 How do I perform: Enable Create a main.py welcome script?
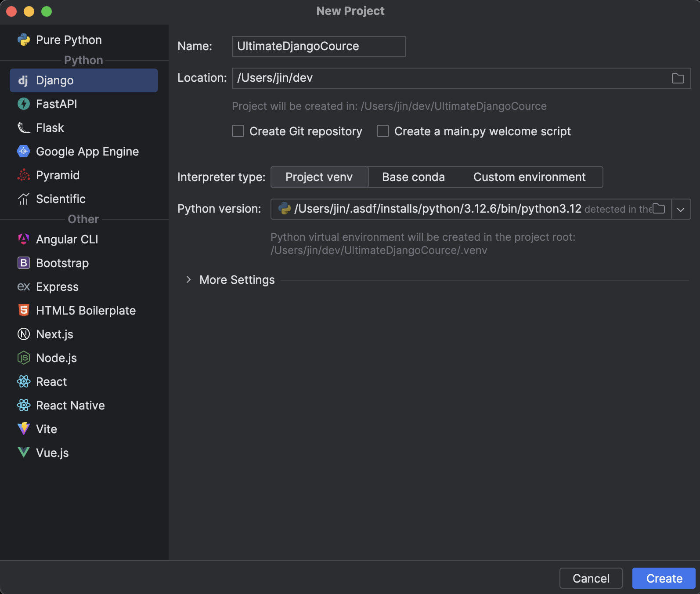click(x=383, y=131)
